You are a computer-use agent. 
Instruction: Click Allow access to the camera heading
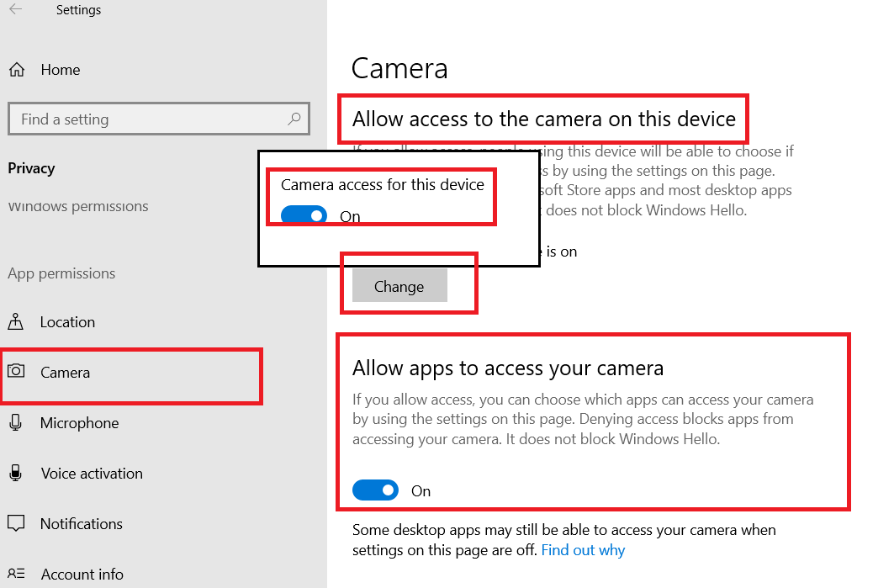pyautogui.click(x=544, y=119)
